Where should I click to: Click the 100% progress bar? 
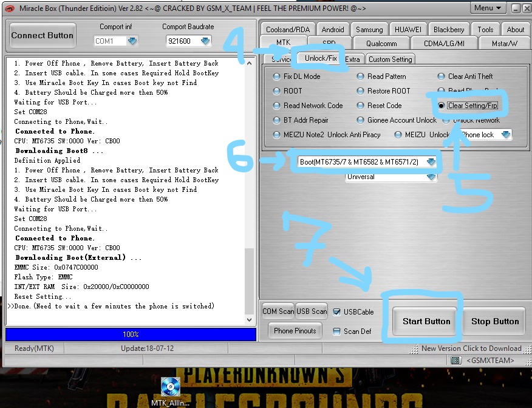click(x=131, y=335)
